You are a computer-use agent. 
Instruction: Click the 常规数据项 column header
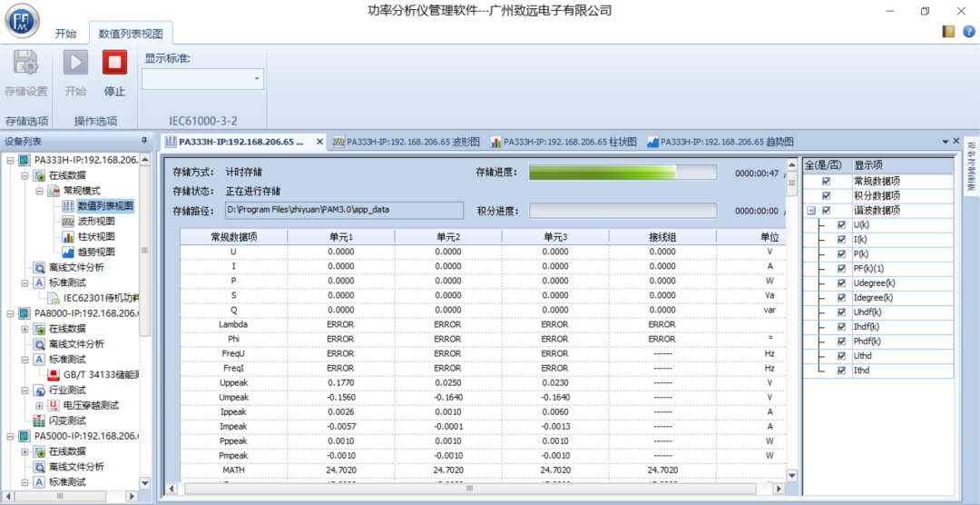pyautogui.click(x=234, y=236)
